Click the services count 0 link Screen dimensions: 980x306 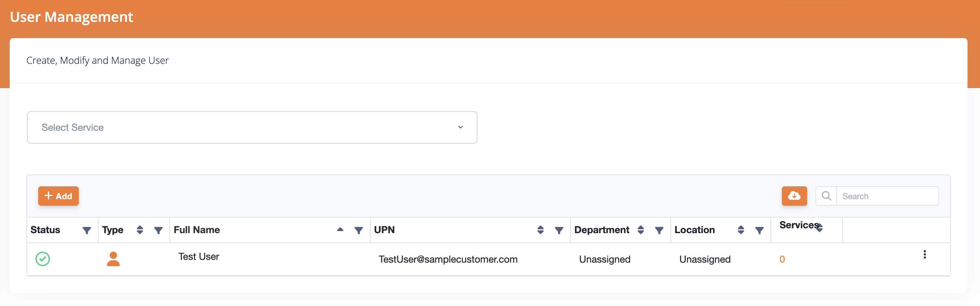782,259
